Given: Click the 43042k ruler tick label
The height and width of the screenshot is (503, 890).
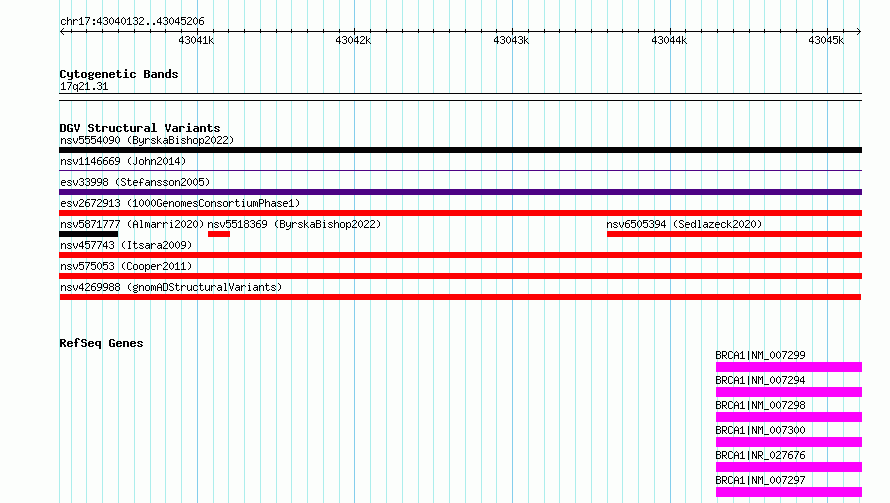Looking at the screenshot, I should [353, 40].
